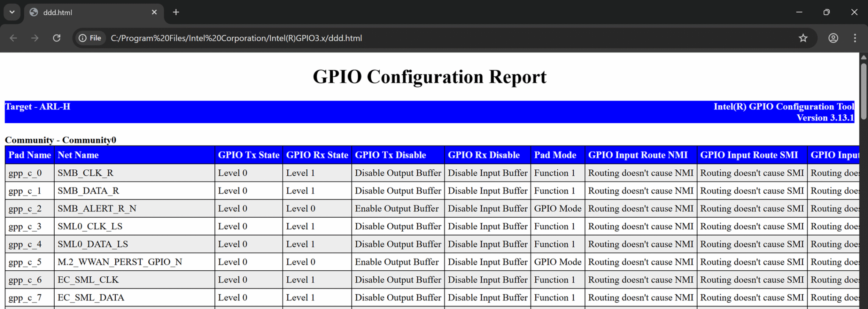
Task: Click 'Community - Community0' label
Action: click(61, 140)
